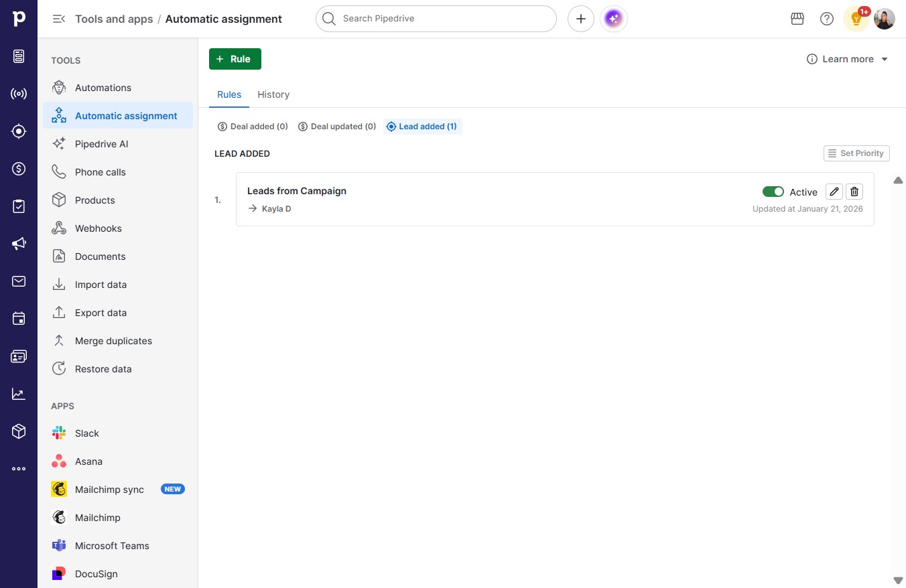Select the Rules tab

tap(229, 94)
